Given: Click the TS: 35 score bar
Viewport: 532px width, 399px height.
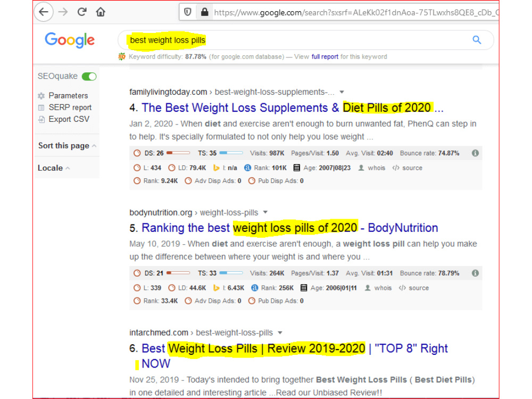Looking at the screenshot, I should (x=231, y=153).
